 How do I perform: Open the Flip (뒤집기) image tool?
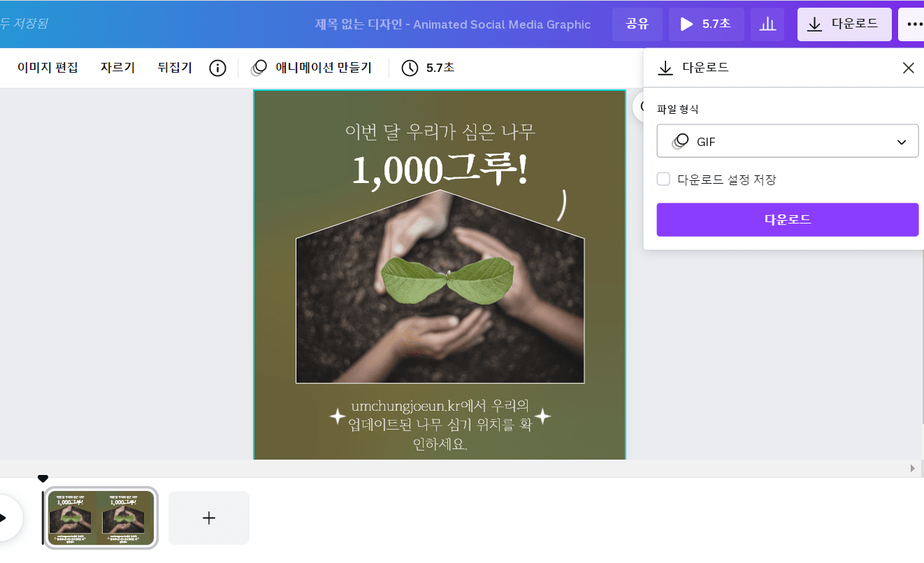coord(174,68)
